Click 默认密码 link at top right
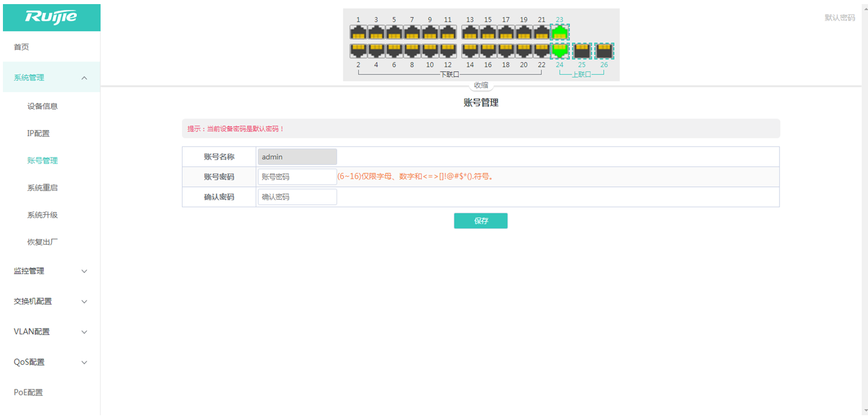Screen dimensions: 868x417 tap(840, 18)
